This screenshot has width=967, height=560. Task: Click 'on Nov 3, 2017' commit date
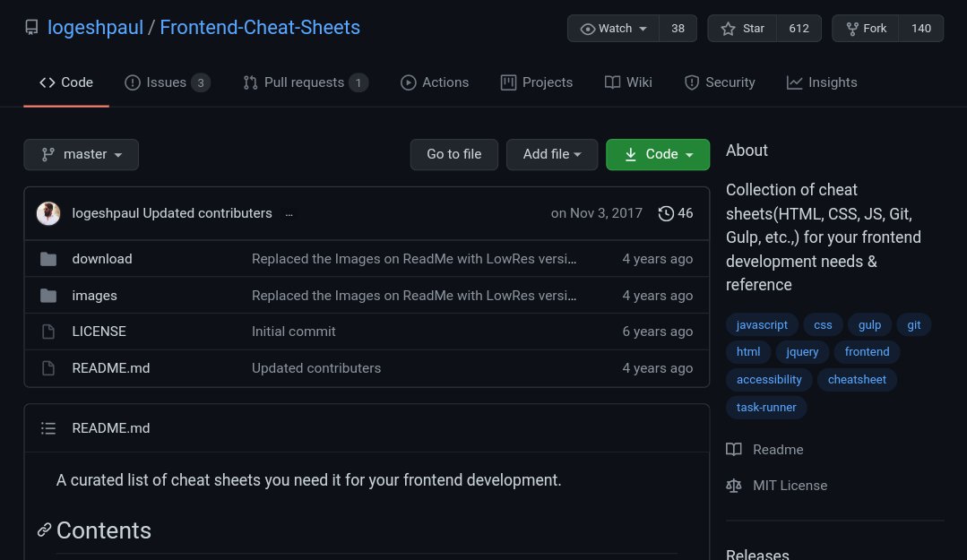point(596,213)
